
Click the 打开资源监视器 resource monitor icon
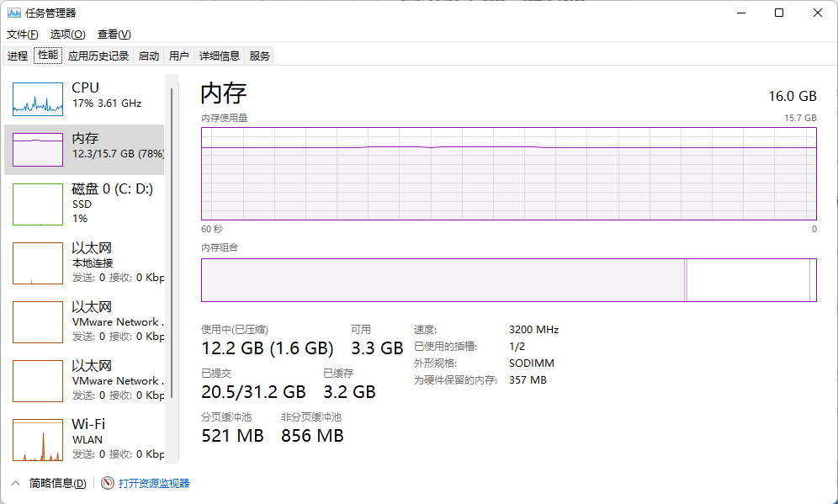107,483
